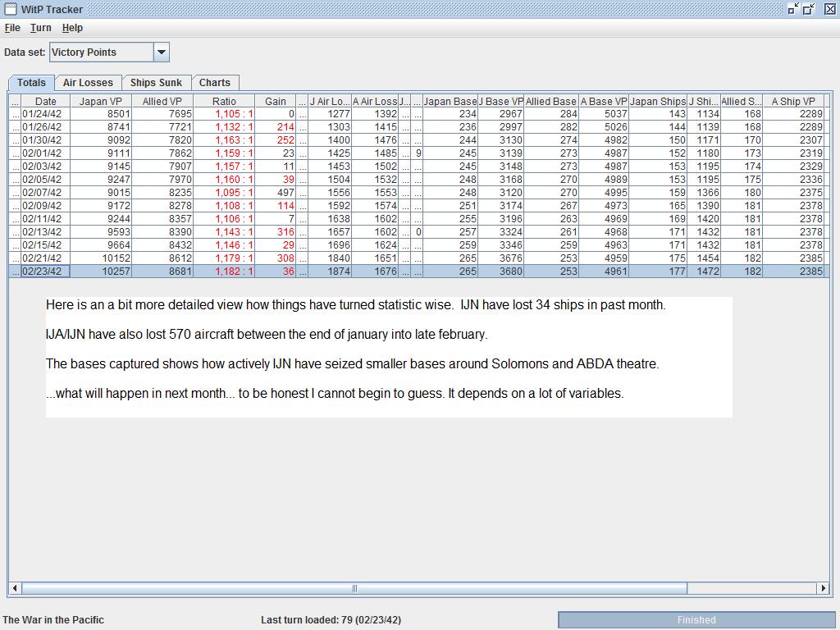The width and height of the screenshot is (840, 630).
Task: Open the Turn menu
Action: point(41,28)
